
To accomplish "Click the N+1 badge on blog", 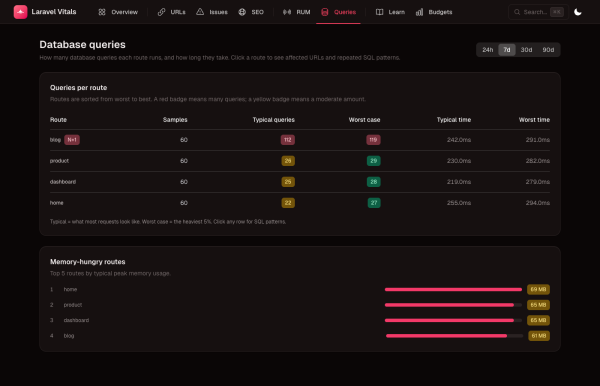I will [x=72, y=140].
